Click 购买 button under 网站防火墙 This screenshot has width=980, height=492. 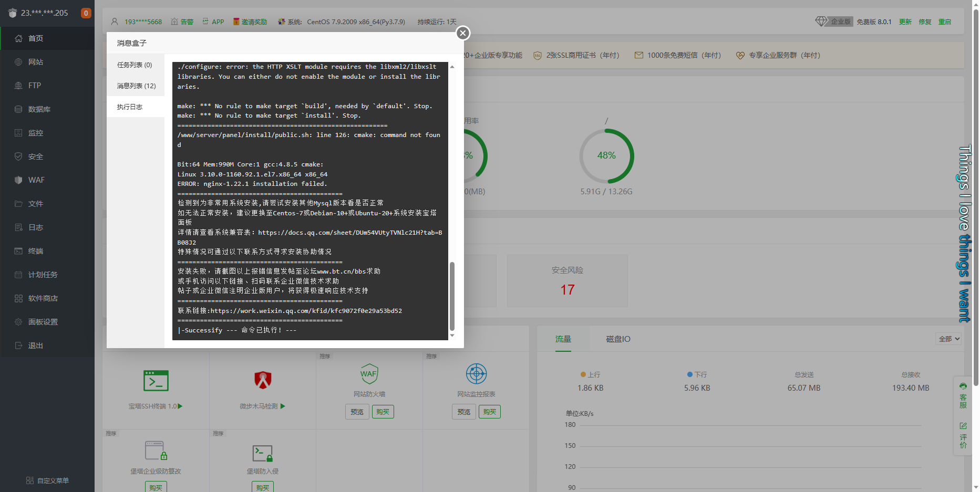pos(383,412)
